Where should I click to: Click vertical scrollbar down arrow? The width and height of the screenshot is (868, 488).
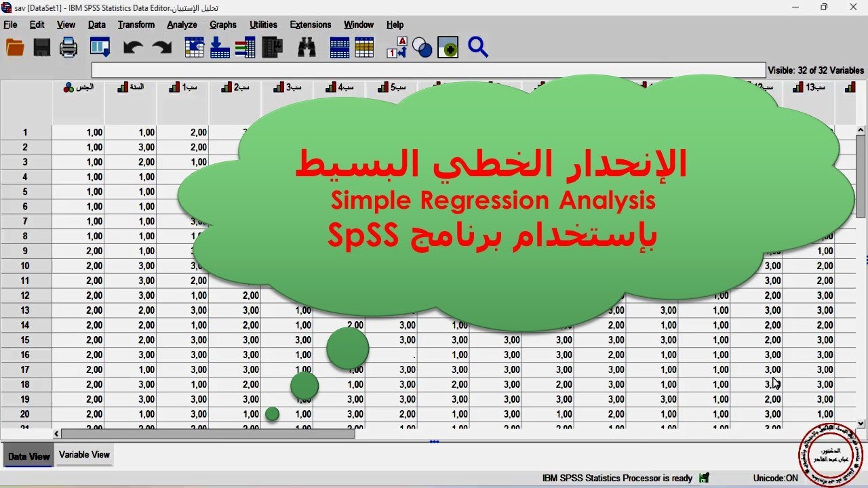coord(861,424)
